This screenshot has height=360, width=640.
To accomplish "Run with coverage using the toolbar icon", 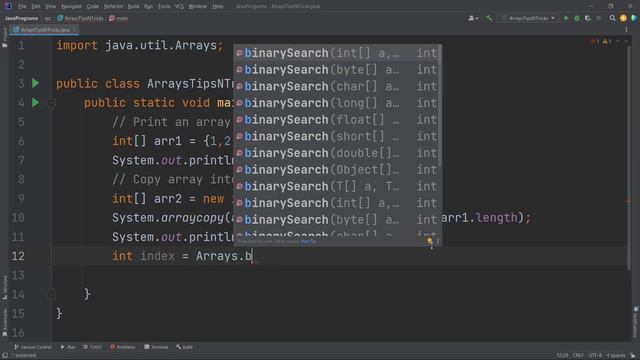I will (x=588, y=18).
